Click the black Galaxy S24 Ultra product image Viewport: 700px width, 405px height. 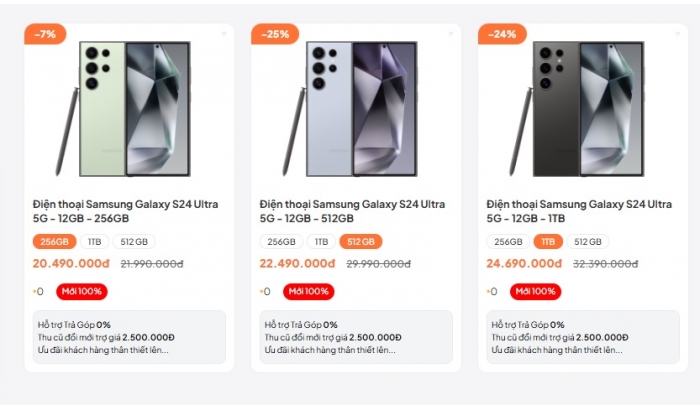tap(579, 108)
